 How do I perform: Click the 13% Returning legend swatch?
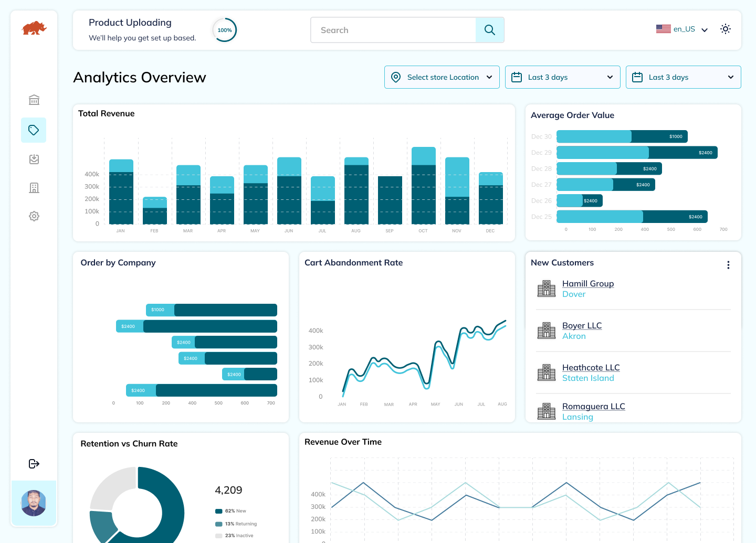[218, 524]
